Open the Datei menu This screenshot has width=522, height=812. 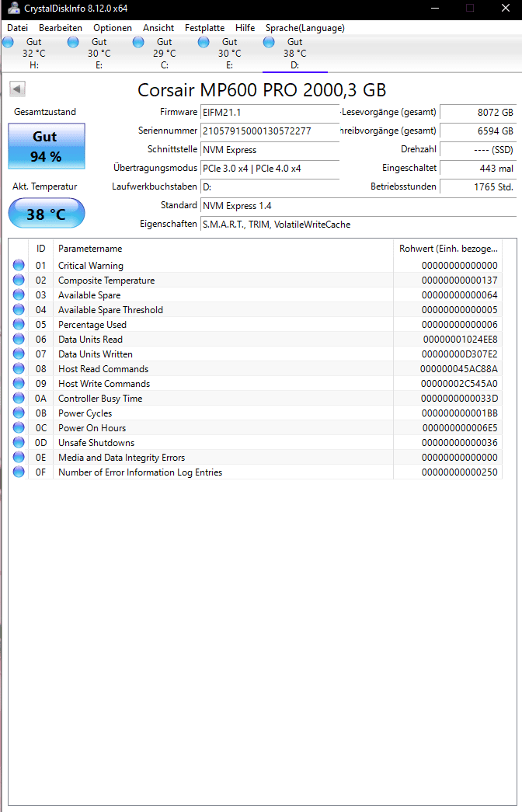point(18,28)
